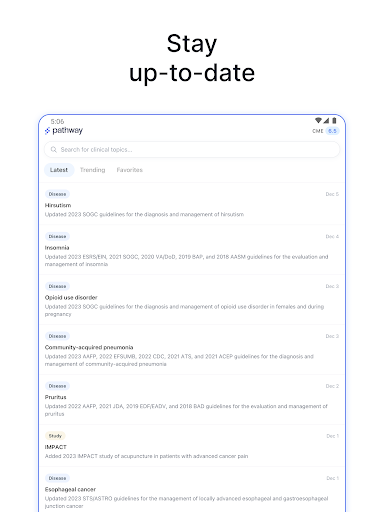384x512 pixels.
Task: Open the Pruritus guidelines entry
Action: click(192, 399)
